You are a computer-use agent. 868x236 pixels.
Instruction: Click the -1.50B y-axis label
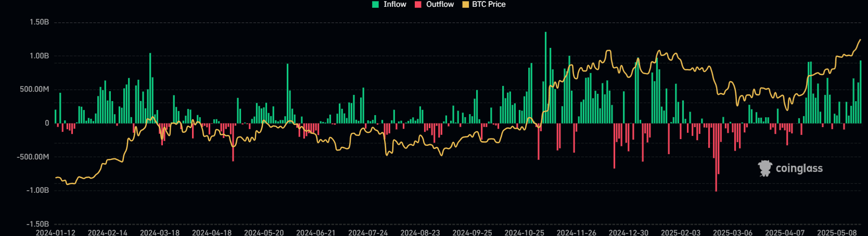pyautogui.click(x=37, y=224)
